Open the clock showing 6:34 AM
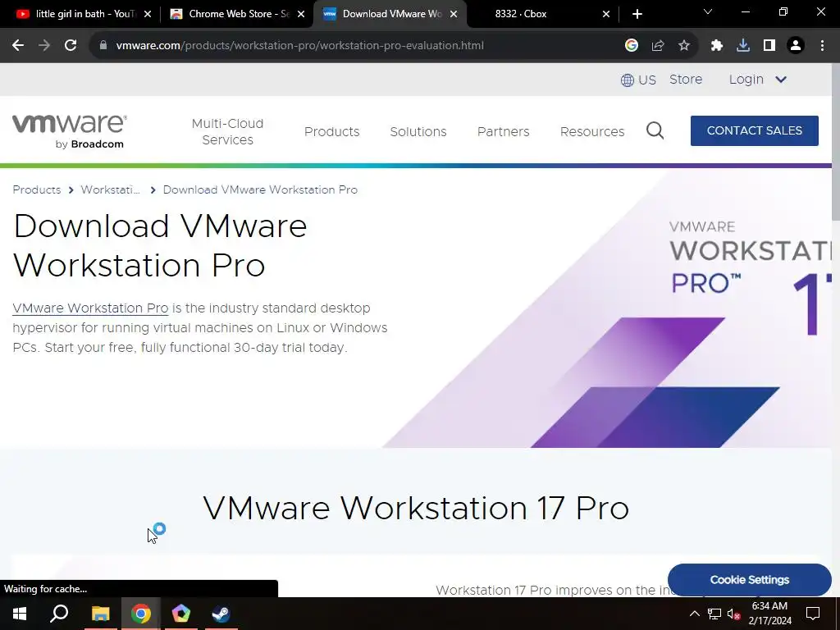The width and height of the screenshot is (840, 630). coord(769,614)
